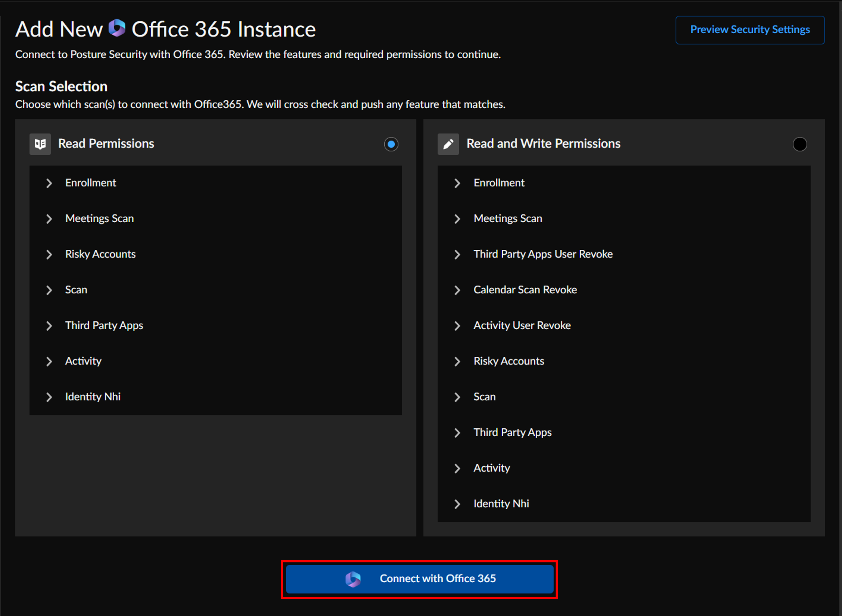Viewport: 842px width, 616px height.
Task: Expand Activity User Revoke chevron
Action: click(x=457, y=325)
